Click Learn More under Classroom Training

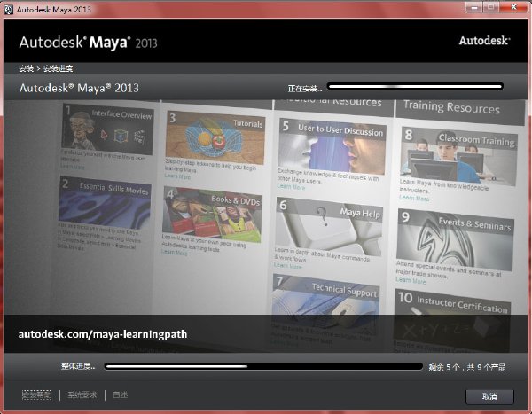click(x=414, y=198)
